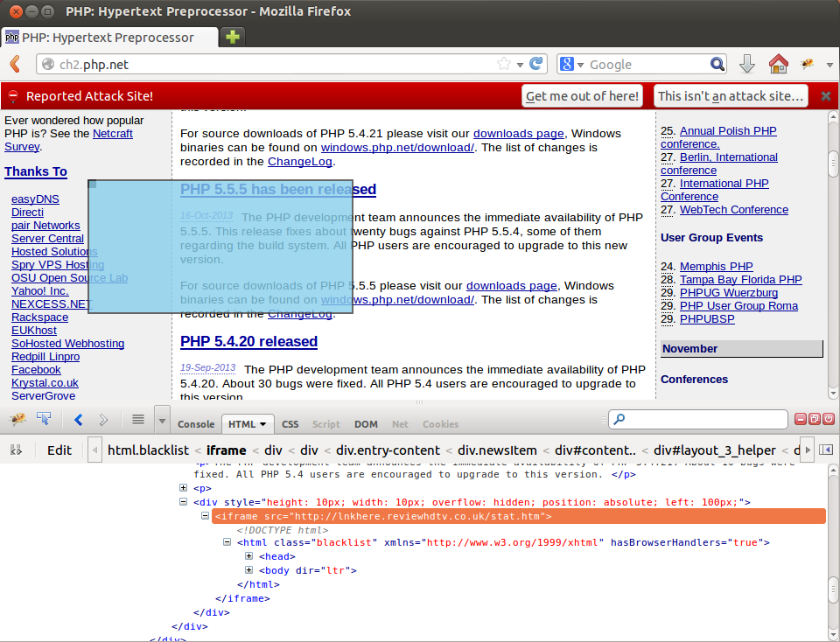Click the Edit button in HTML panel

point(59,450)
